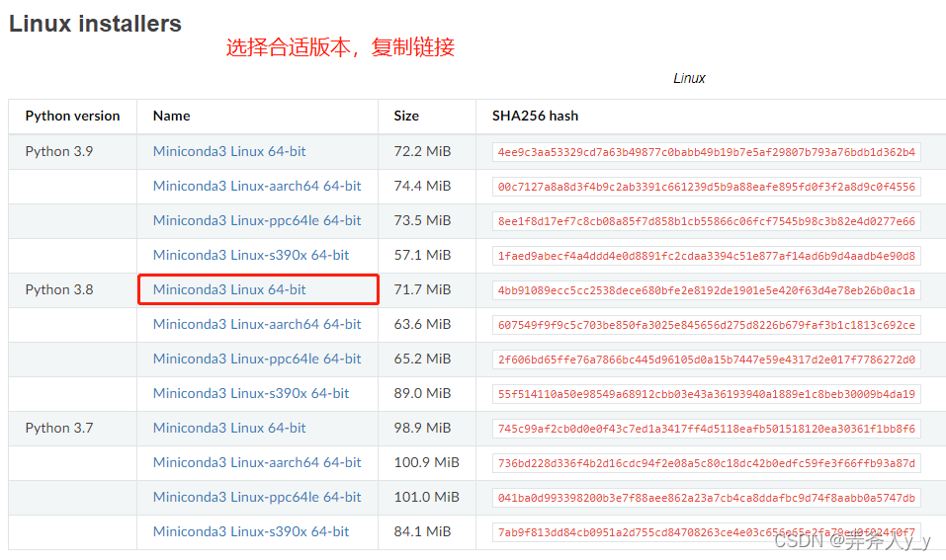This screenshot has width=946, height=560.
Task: Open Python 3.9 Miniconda3 Linux-ppc64le 64-bit link
Action: click(x=257, y=220)
